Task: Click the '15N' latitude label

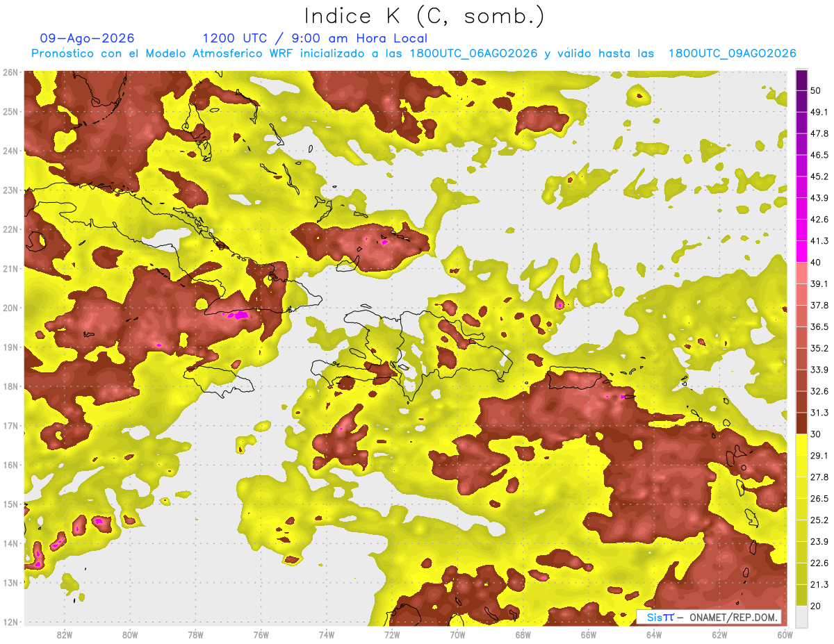Action: 10,504
